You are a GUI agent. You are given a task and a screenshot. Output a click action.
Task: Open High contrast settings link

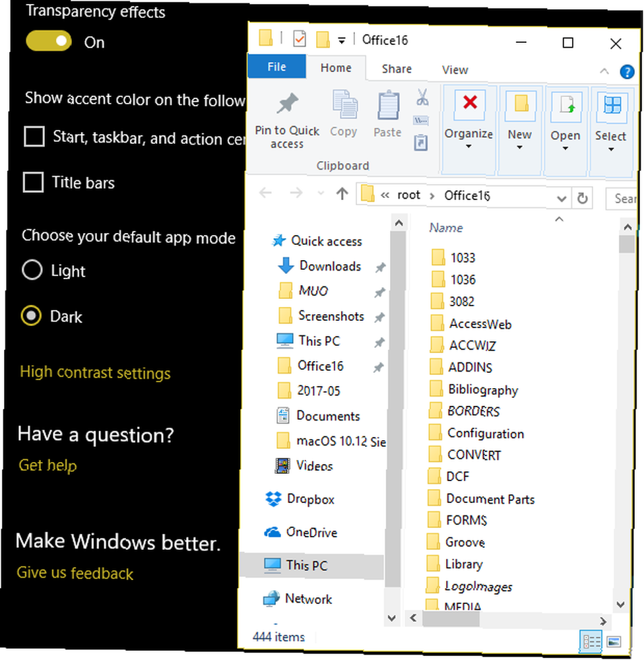point(95,372)
